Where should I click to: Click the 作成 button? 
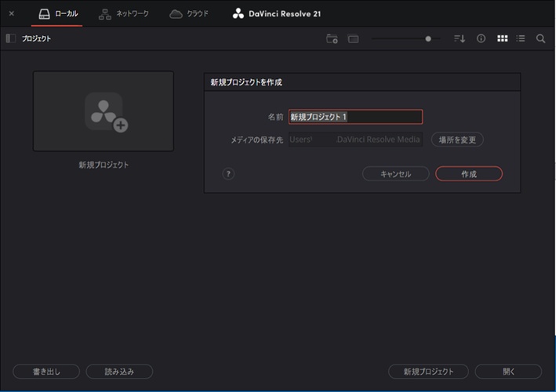(x=469, y=174)
